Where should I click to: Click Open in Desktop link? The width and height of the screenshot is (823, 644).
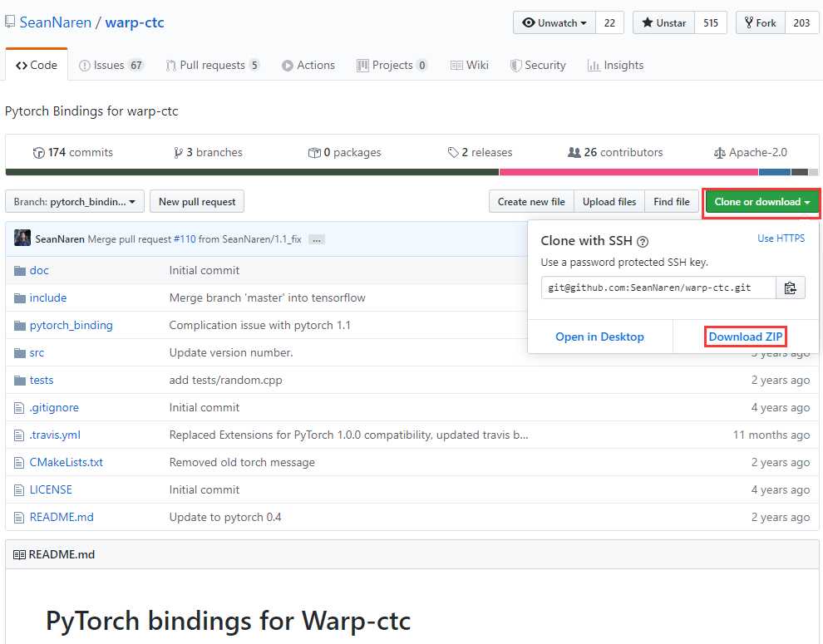[x=599, y=337]
